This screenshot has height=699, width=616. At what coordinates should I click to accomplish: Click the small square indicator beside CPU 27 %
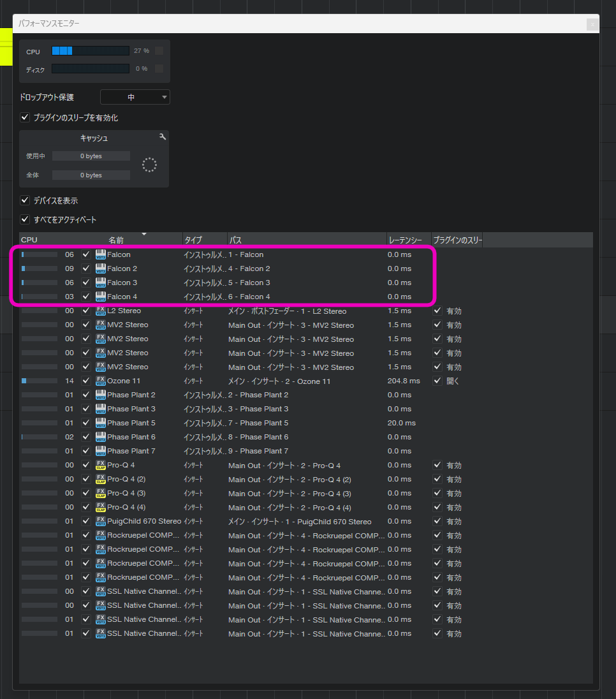[159, 51]
